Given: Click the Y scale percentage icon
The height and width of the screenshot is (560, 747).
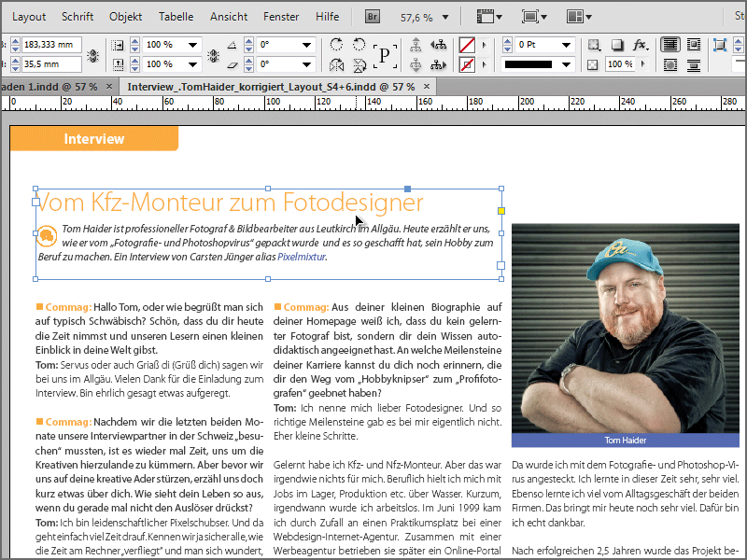Looking at the screenshot, I should [x=118, y=64].
